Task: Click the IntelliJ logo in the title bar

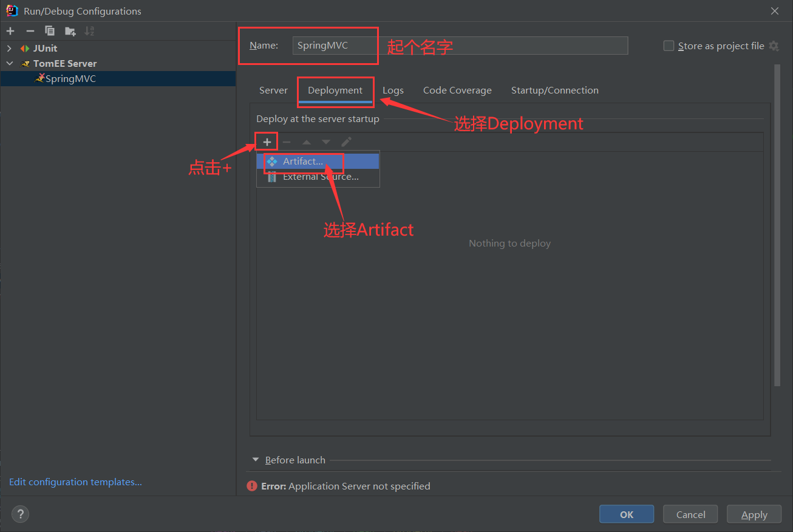Action: coord(12,11)
